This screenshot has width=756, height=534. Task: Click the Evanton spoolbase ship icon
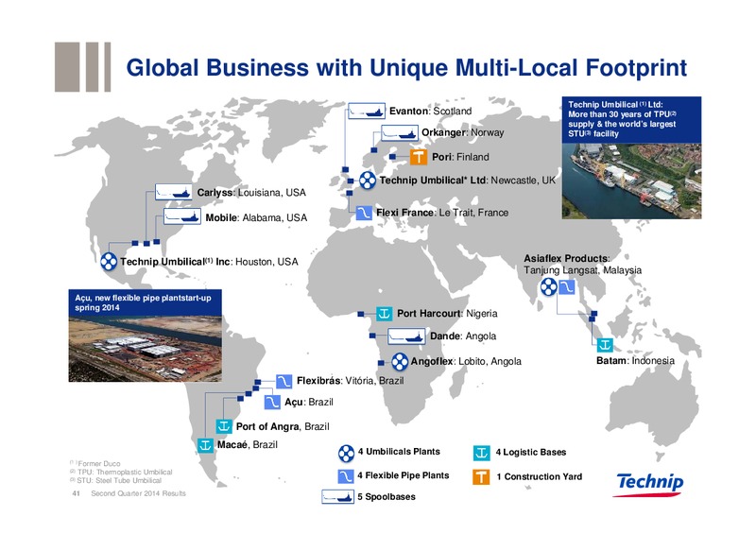coord(367,111)
